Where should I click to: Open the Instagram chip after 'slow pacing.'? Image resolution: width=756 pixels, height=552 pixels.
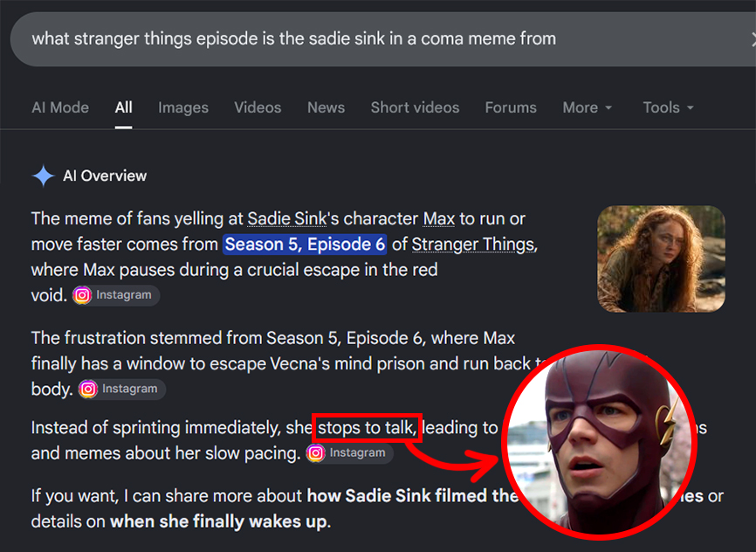click(349, 453)
